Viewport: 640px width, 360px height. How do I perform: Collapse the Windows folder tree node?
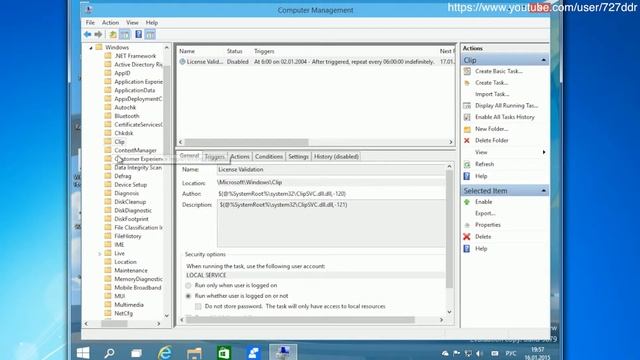(91, 48)
